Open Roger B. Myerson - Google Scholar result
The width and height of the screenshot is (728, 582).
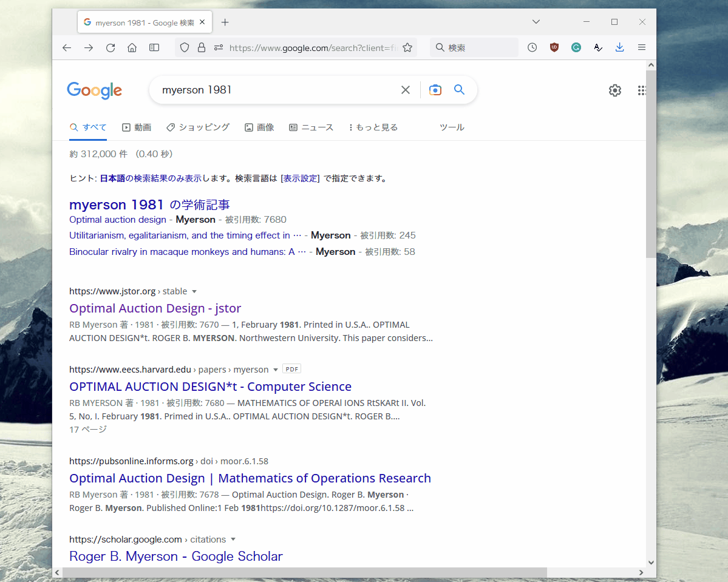pos(176,557)
